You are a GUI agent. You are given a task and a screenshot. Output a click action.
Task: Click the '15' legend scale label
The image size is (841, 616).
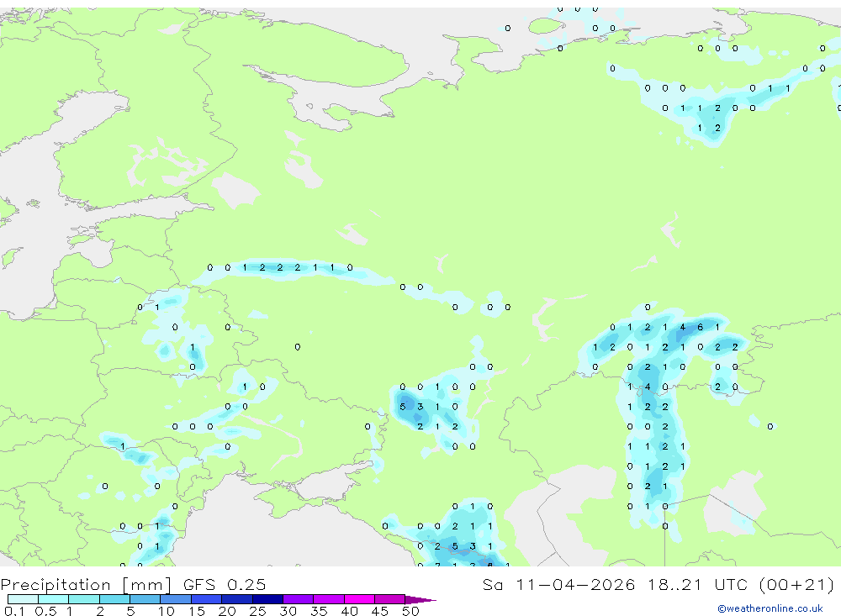click(196, 611)
